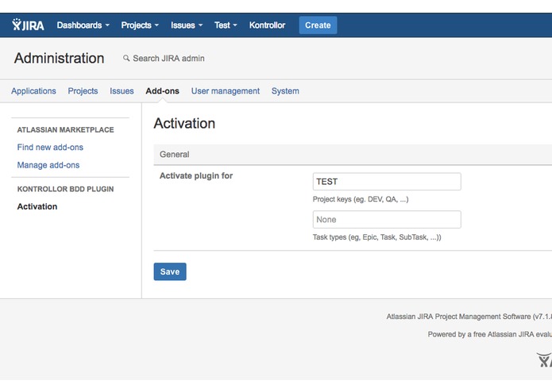Viewport: 552px width, 392px height.
Task: Click the task types field showing None
Action: (x=387, y=219)
